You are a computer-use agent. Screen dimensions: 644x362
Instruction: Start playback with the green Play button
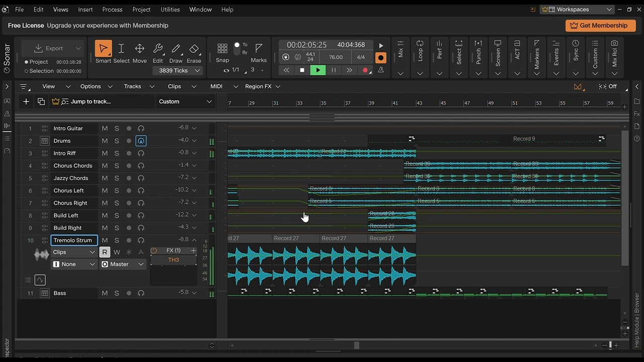point(317,70)
